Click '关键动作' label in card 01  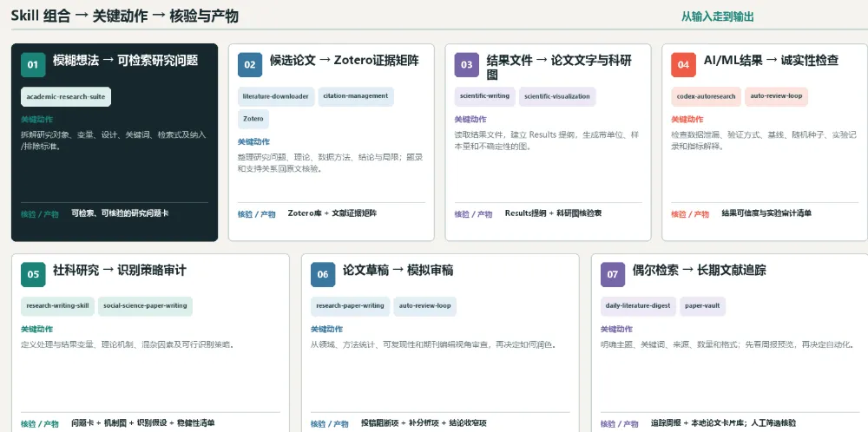37,120
